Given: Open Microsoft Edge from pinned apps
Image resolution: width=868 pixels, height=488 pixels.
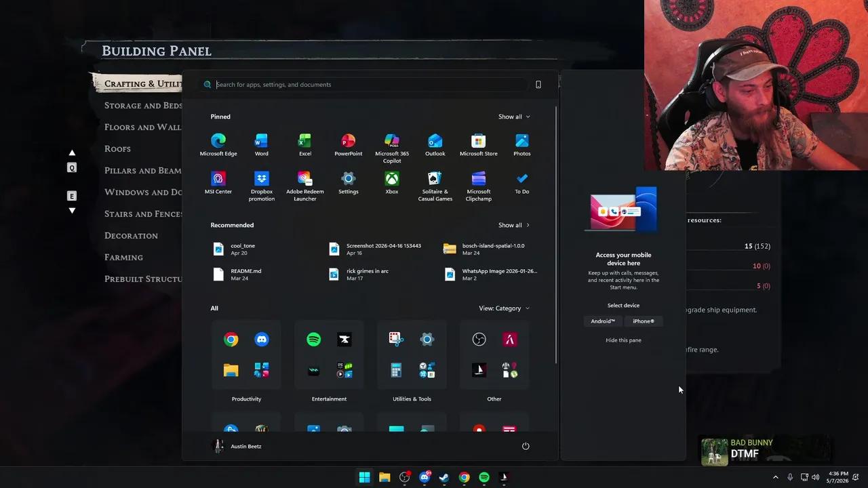Looking at the screenshot, I should 218,145.
